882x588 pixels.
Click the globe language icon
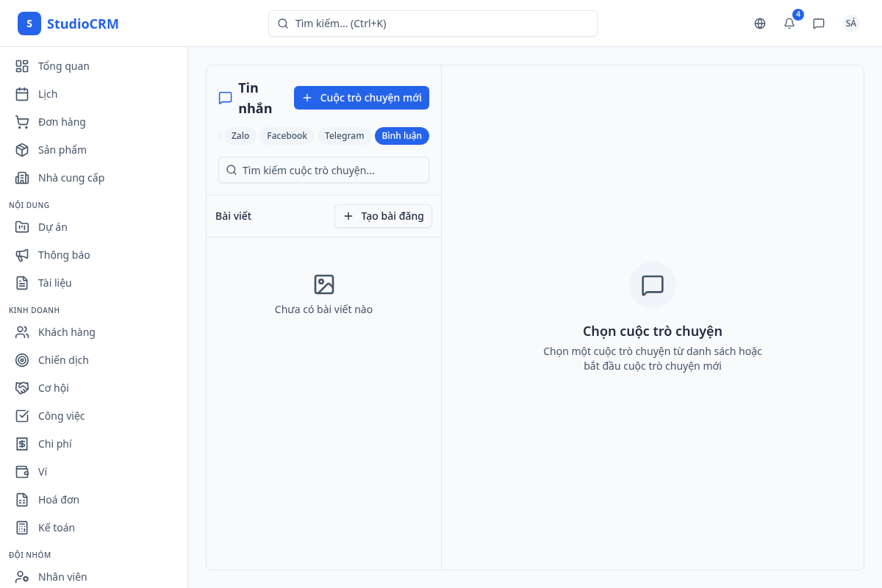760,24
